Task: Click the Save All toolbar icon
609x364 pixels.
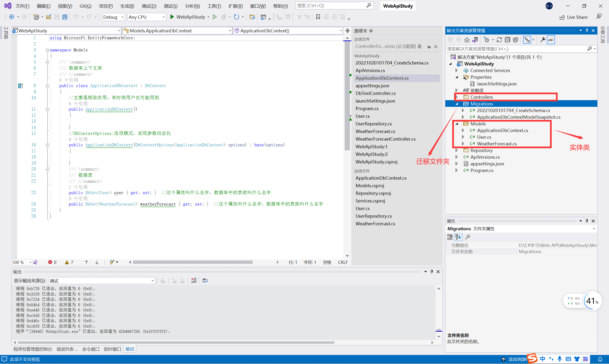Action: [x=65, y=17]
